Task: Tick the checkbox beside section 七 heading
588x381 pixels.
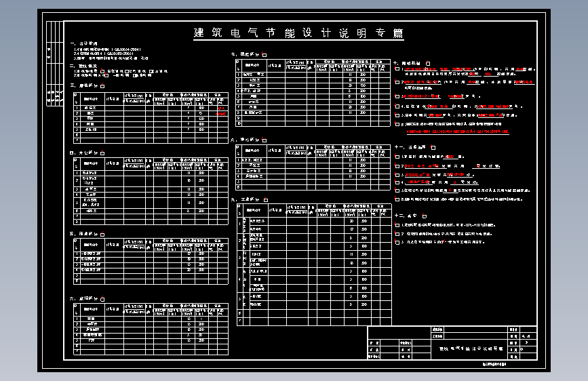Action: pyautogui.click(x=264, y=55)
